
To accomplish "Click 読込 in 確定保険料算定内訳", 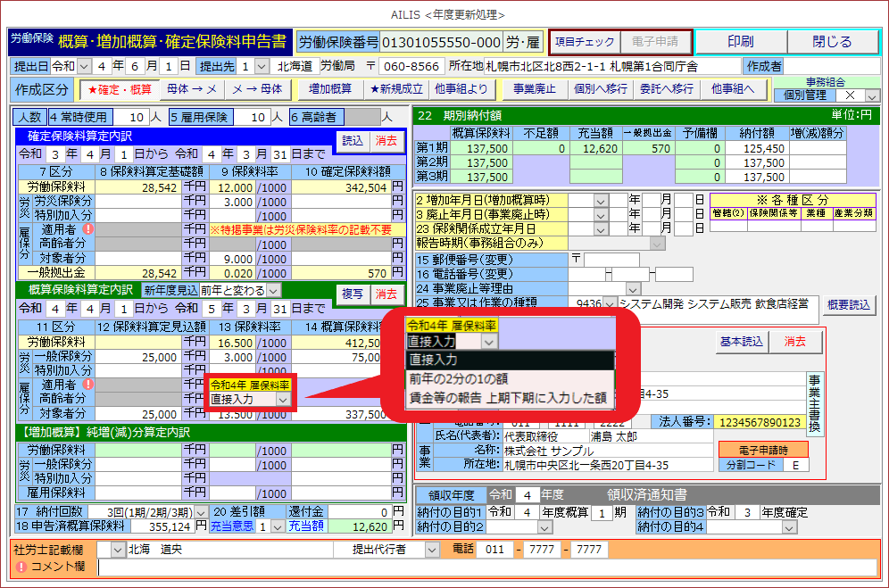I will pyautogui.click(x=353, y=140).
